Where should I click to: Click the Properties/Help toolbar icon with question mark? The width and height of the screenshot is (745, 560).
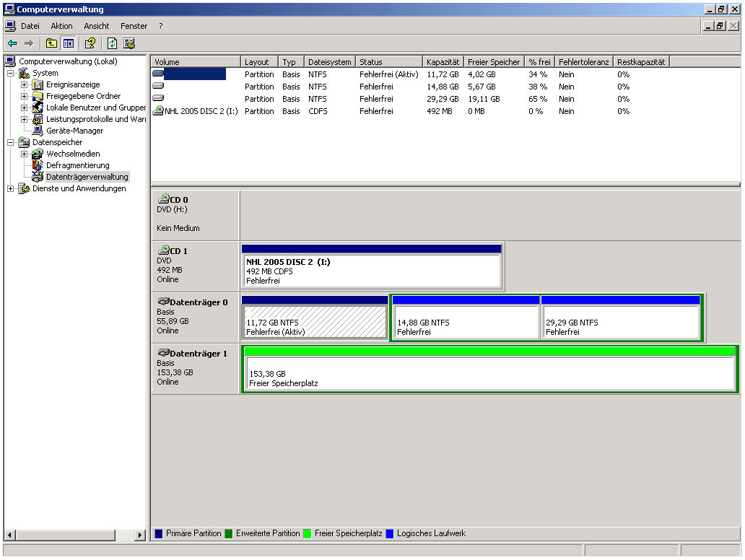tap(90, 44)
